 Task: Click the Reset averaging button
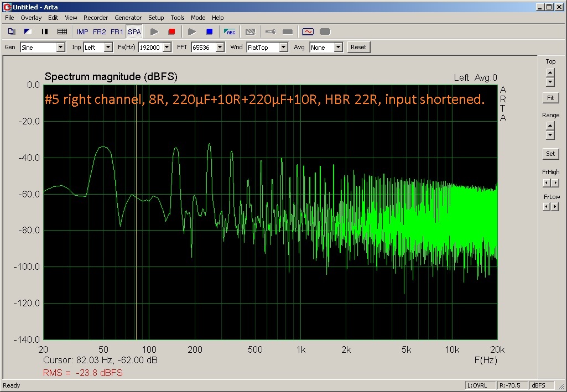tap(358, 47)
